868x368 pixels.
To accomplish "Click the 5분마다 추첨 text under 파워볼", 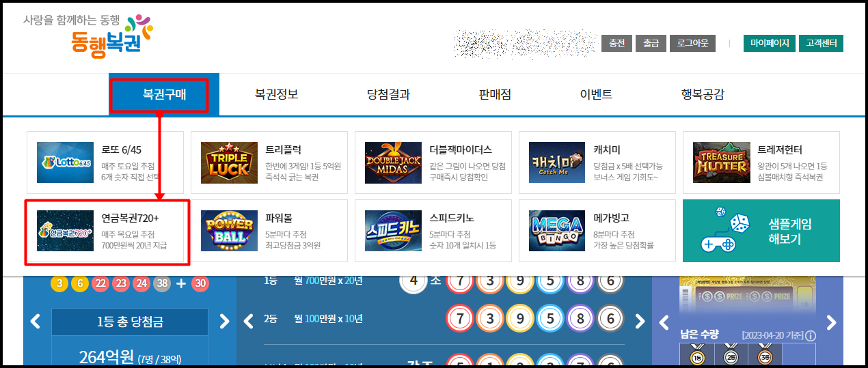I will [x=286, y=233].
